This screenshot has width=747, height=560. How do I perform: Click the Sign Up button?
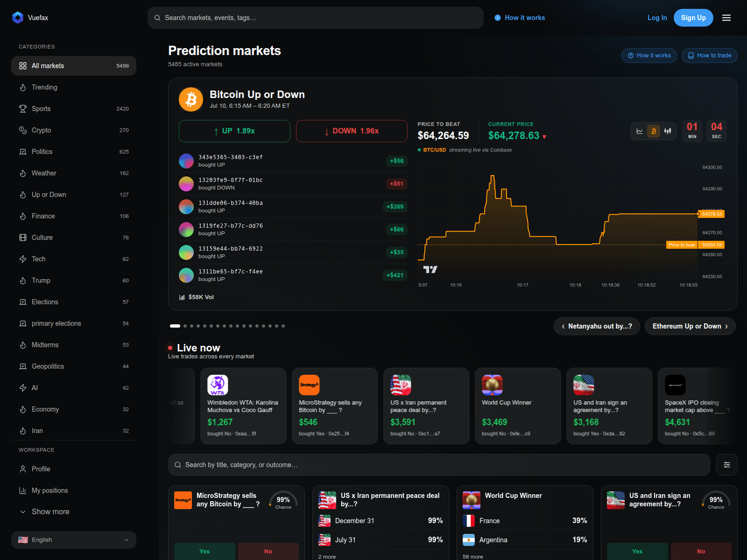pos(693,18)
